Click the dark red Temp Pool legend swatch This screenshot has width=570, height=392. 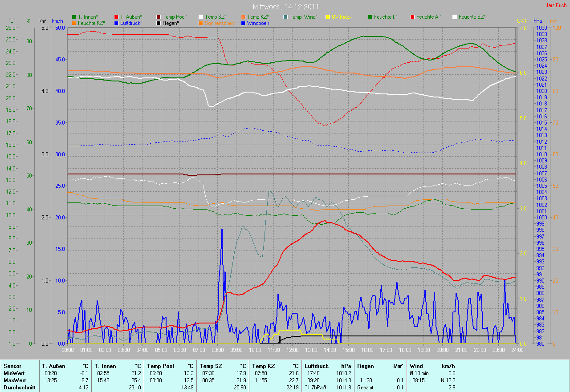coord(159,17)
